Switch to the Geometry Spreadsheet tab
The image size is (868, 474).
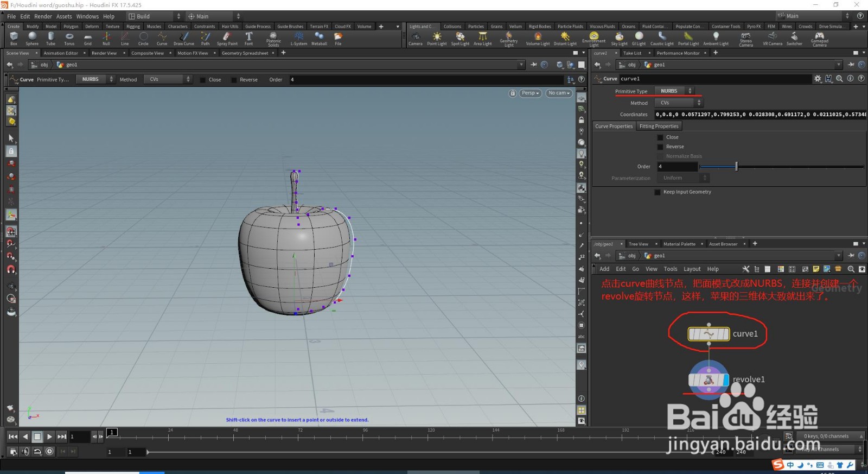[245, 53]
